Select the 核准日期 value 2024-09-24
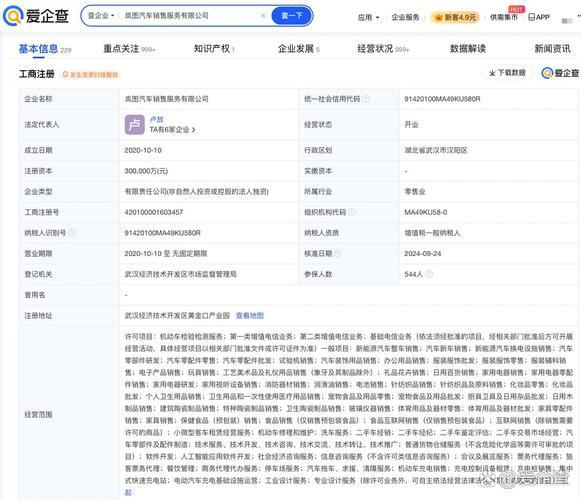 423,254
